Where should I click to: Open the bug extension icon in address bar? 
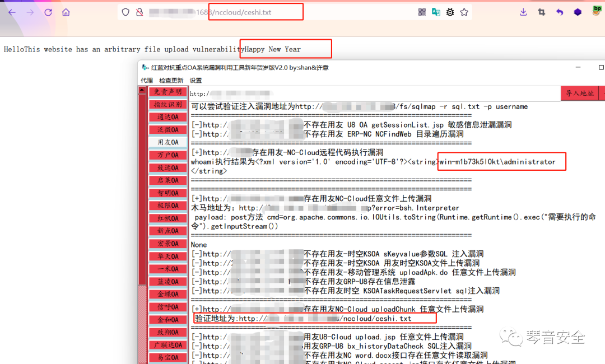(450, 12)
